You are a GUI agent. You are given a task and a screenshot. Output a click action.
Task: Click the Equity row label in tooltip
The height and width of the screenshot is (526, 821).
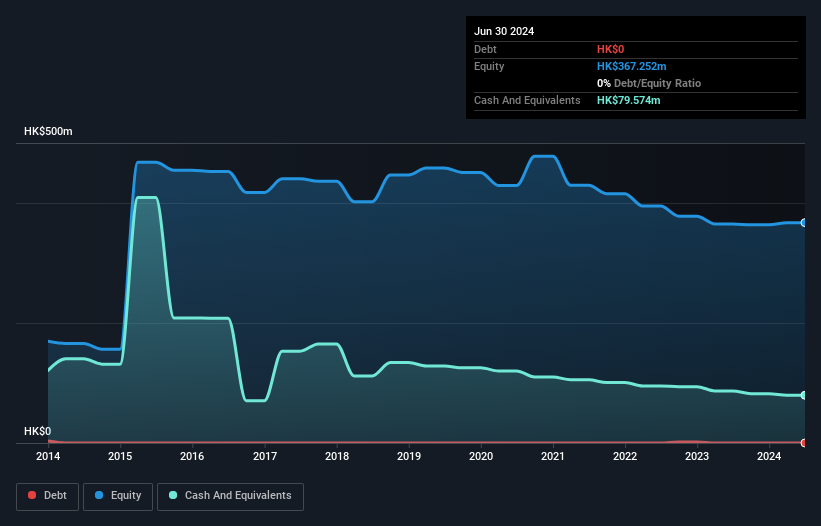pyautogui.click(x=489, y=66)
